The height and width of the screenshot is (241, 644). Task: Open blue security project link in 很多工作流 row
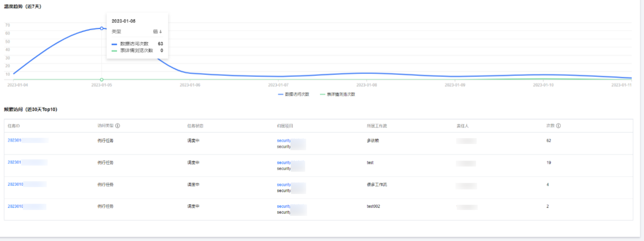pos(284,185)
